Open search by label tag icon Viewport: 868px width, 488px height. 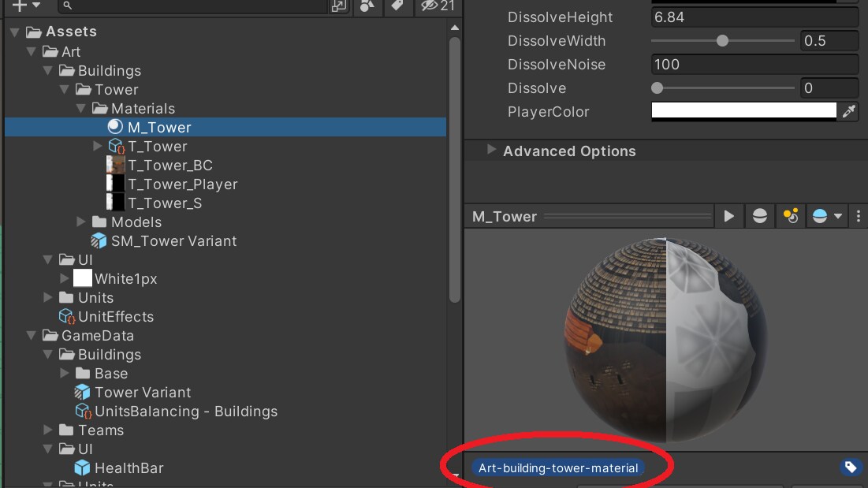397,6
